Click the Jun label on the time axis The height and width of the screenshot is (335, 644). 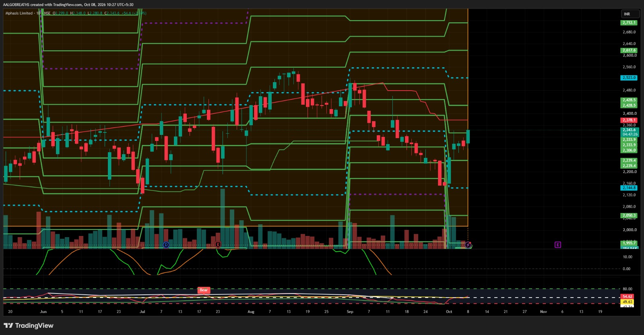(43, 312)
